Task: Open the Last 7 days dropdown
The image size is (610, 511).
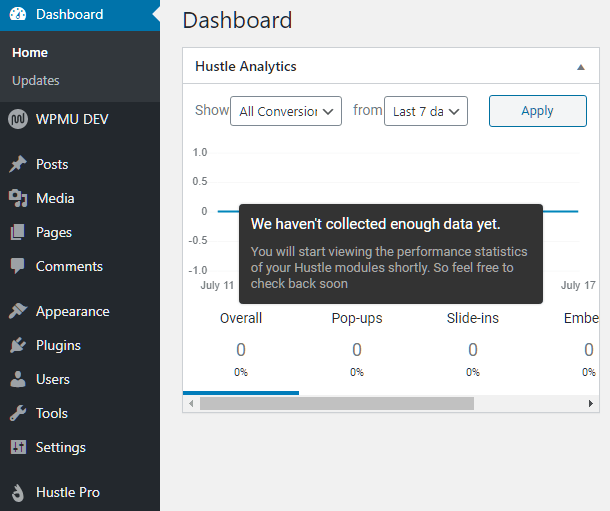Action: coord(426,111)
